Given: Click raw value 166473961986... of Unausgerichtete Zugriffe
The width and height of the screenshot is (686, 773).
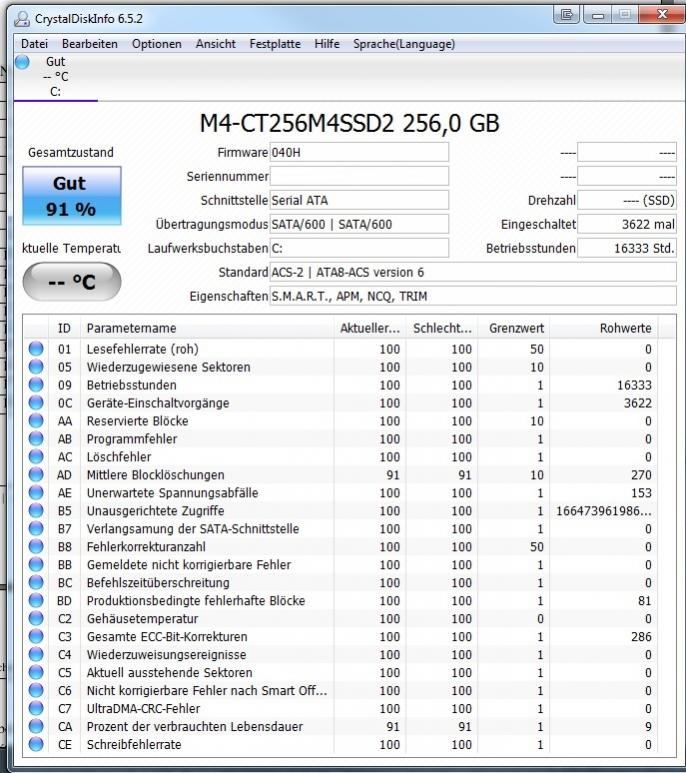Looking at the screenshot, I should pos(604,511).
